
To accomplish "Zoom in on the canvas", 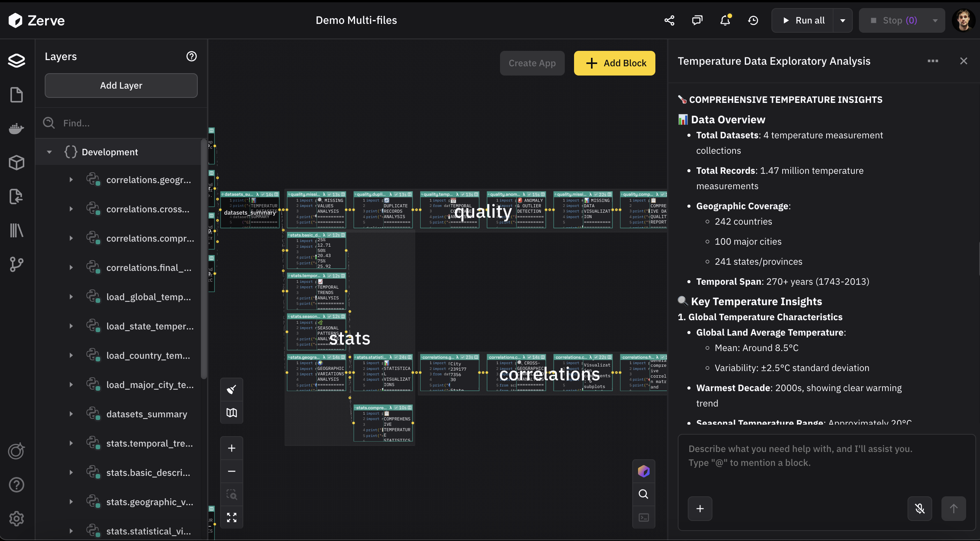I will click(231, 448).
